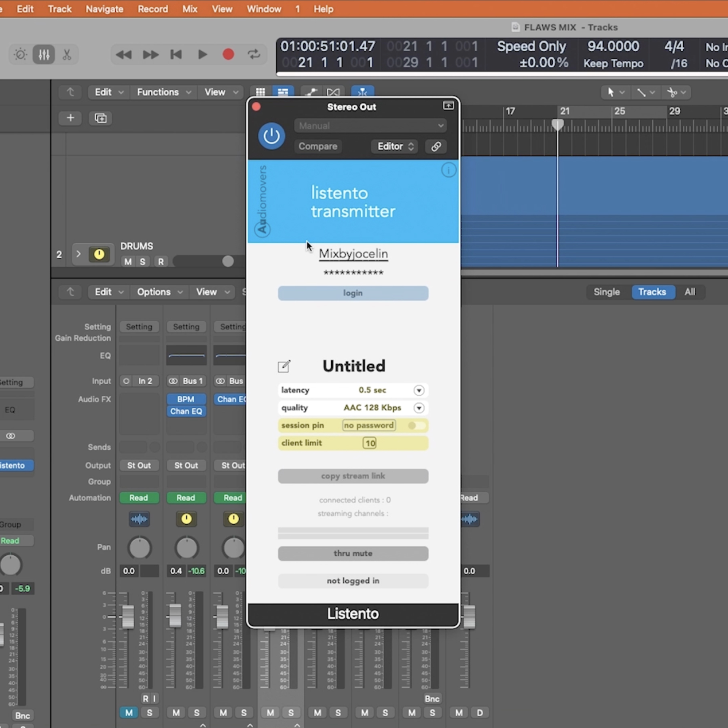Open the Edit menu in menu bar
Viewport: 728px width, 728px height.
25,9
